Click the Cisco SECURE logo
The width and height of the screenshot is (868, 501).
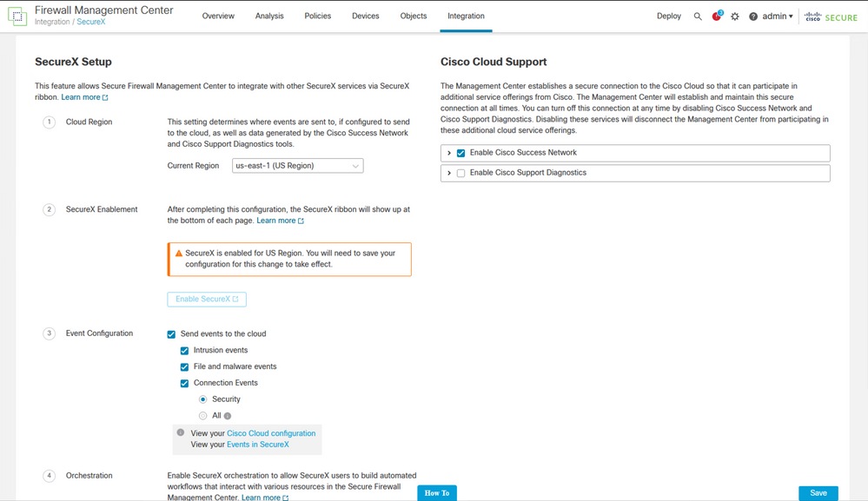pyautogui.click(x=831, y=16)
